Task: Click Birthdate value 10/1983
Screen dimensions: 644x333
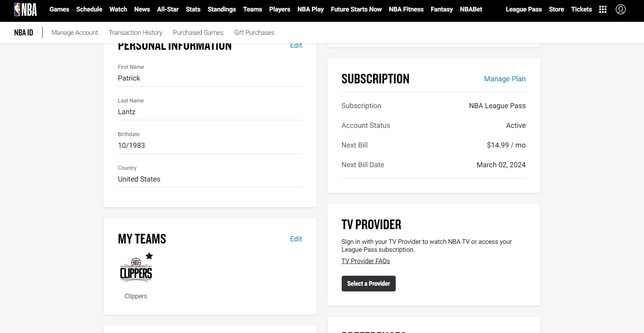Action: [131, 145]
